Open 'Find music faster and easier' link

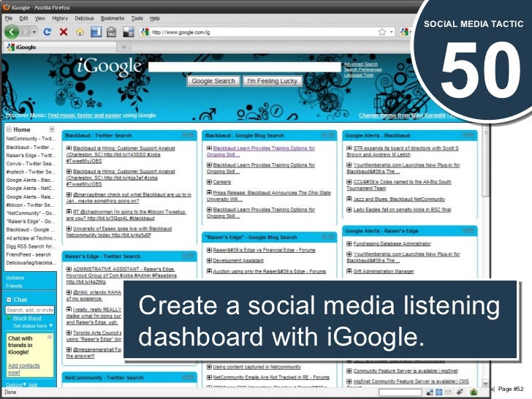(x=85, y=115)
